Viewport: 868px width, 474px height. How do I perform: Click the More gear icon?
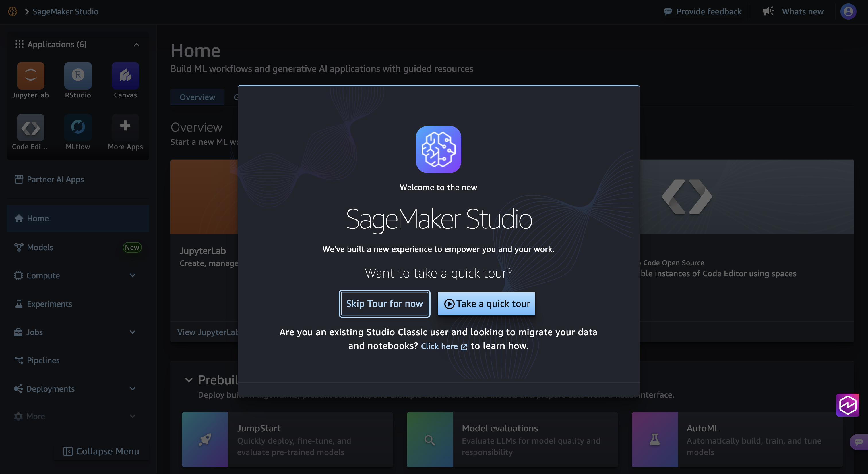(18, 416)
